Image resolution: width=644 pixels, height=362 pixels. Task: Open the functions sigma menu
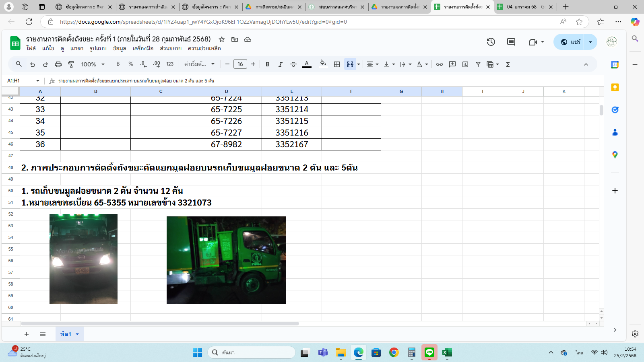[508, 64]
